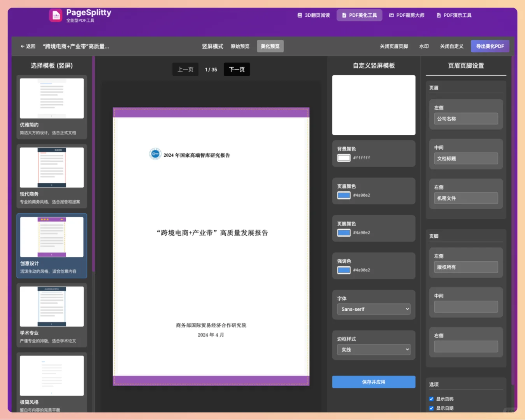Screen dimensions: 525x420
Task: Show the 原始预览 view
Action: tap(240, 46)
